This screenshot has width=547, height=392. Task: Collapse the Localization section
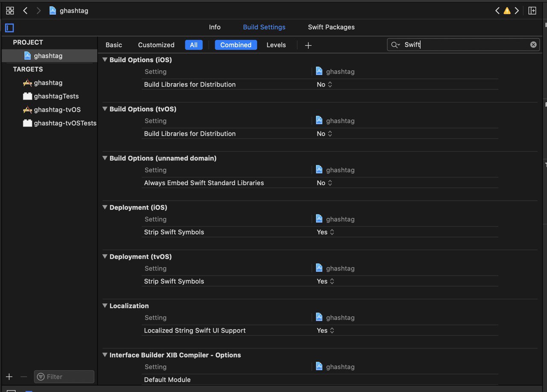[105, 306]
